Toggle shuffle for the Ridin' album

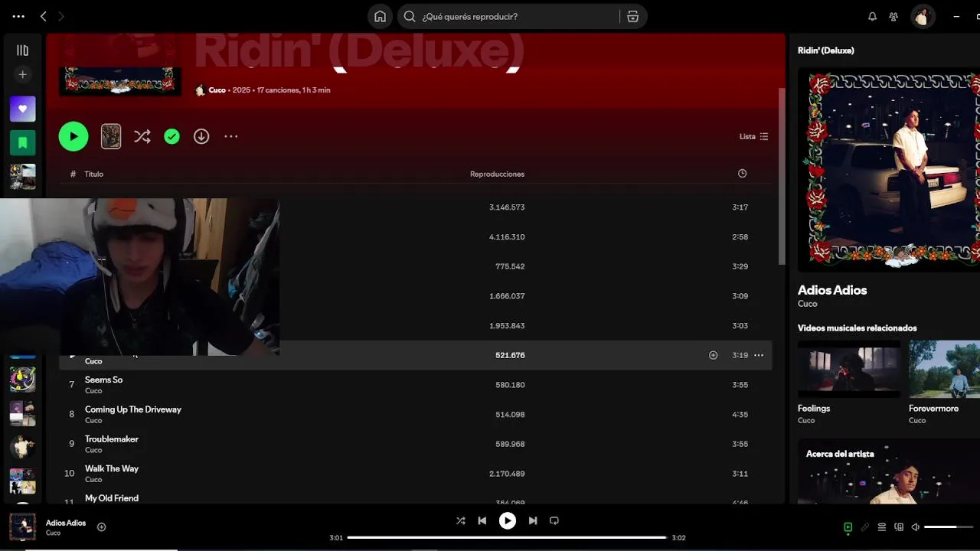pyautogui.click(x=142, y=136)
